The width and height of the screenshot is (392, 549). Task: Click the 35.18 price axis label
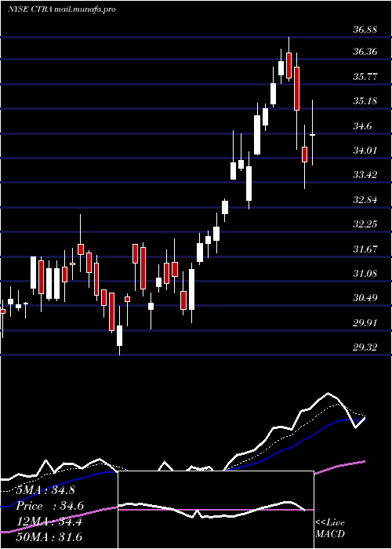coord(365,101)
